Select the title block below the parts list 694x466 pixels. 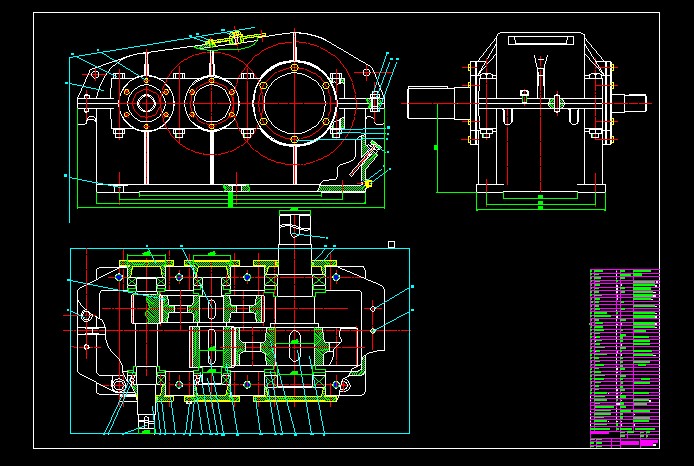(625, 439)
